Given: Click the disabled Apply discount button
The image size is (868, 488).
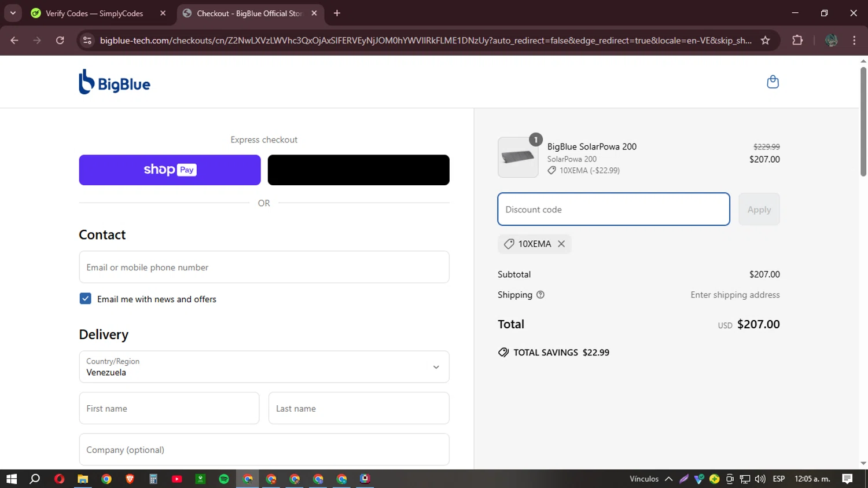Looking at the screenshot, I should coord(759,209).
